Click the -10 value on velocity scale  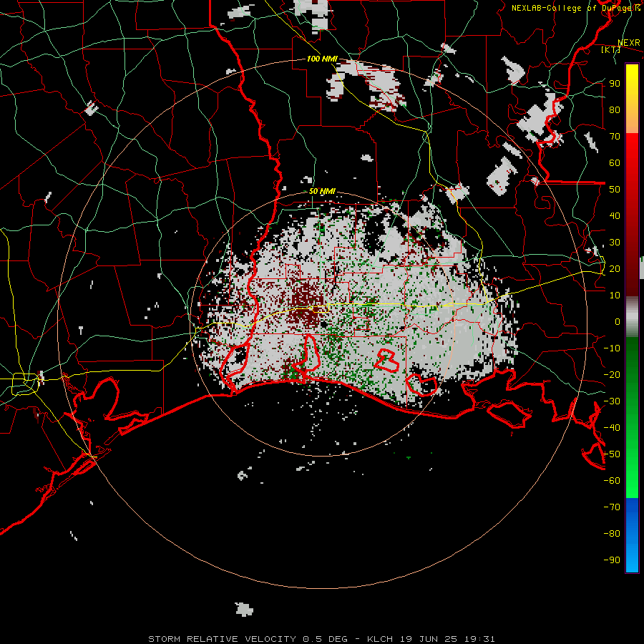[x=612, y=348]
